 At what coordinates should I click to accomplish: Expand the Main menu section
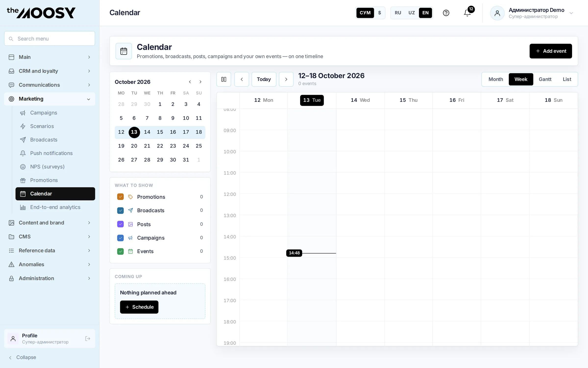(x=49, y=57)
